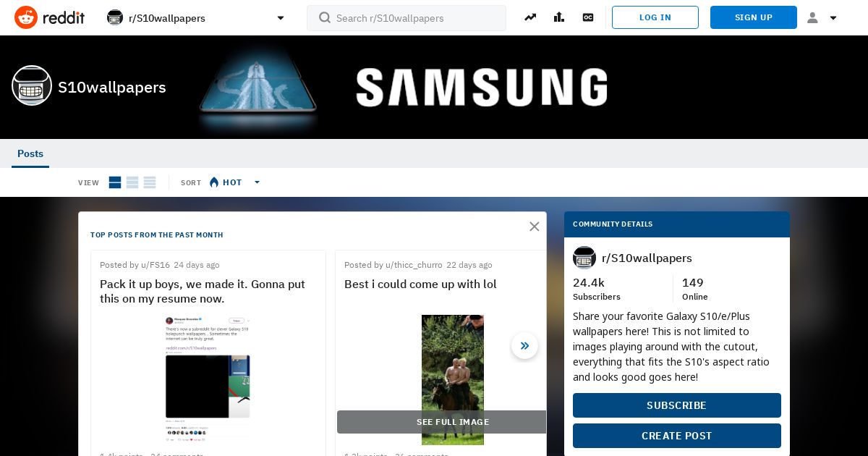Image resolution: width=868 pixels, height=456 pixels.
Task: Click SEE FULL IMAGE overlay button
Action: [441, 422]
